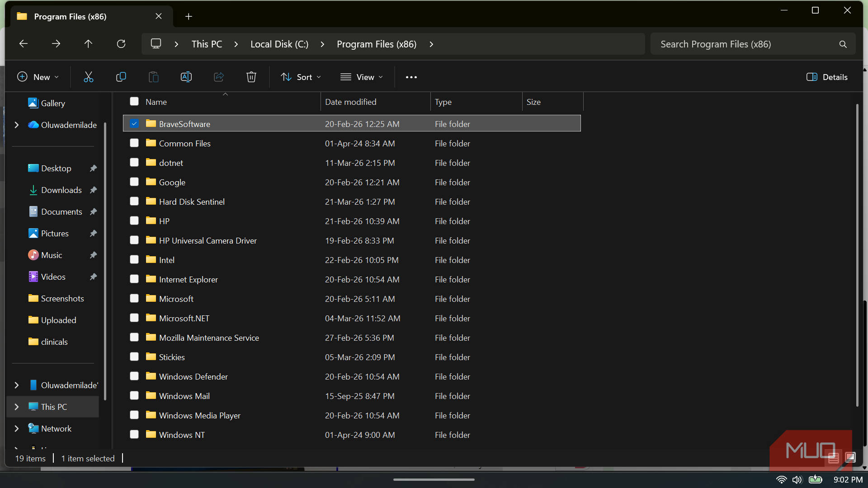Image resolution: width=868 pixels, height=488 pixels.
Task: Open the New dropdown
Action: (x=38, y=77)
